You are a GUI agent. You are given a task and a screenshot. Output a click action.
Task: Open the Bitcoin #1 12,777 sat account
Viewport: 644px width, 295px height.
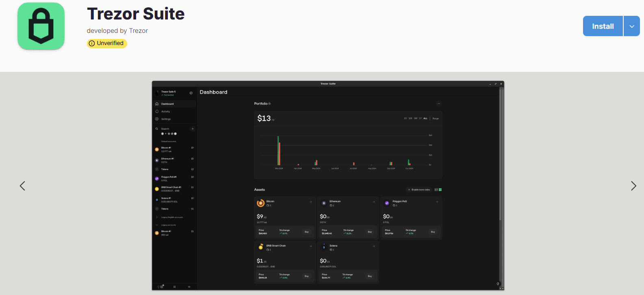click(x=175, y=149)
